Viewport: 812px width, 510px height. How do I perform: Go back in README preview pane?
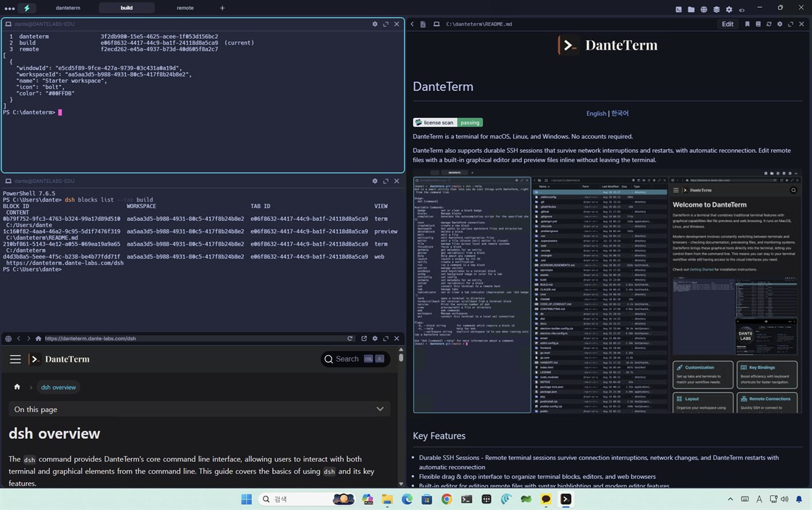412,24
